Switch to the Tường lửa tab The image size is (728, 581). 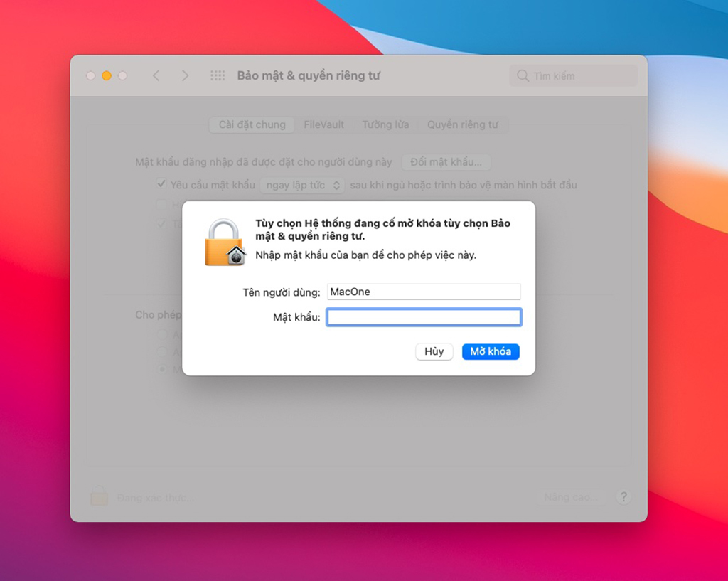point(385,125)
